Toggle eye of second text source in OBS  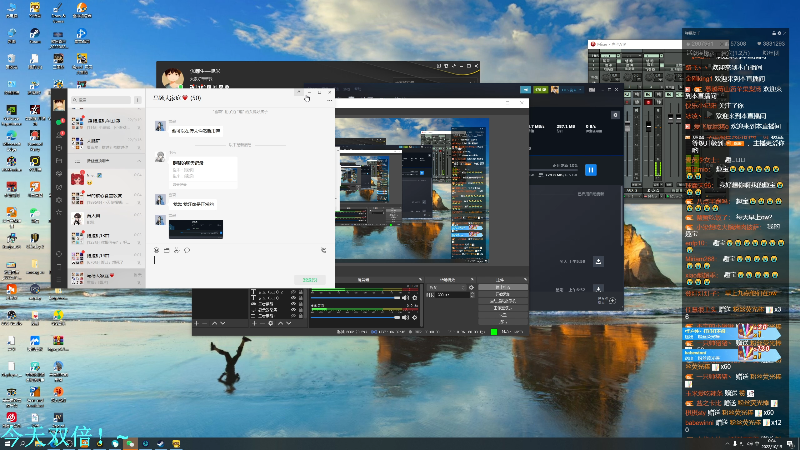tap(293, 298)
